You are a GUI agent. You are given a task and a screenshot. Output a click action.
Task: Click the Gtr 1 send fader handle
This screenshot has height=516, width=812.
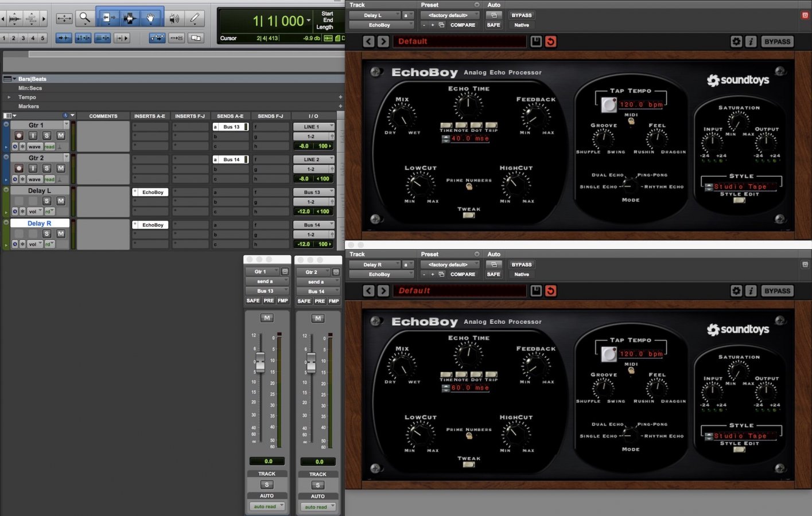click(260, 362)
